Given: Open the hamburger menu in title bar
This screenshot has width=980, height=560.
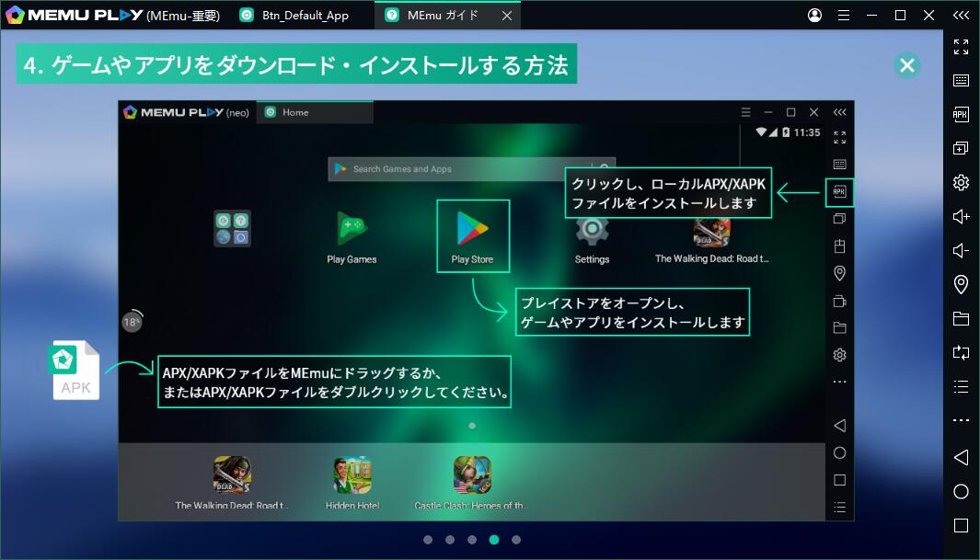Looking at the screenshot, I should 843,15.
